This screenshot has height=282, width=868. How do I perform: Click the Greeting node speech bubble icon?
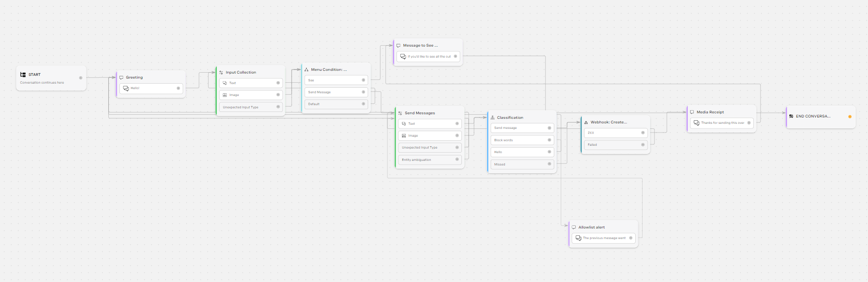pyautogui.click(x=121, y=78)
